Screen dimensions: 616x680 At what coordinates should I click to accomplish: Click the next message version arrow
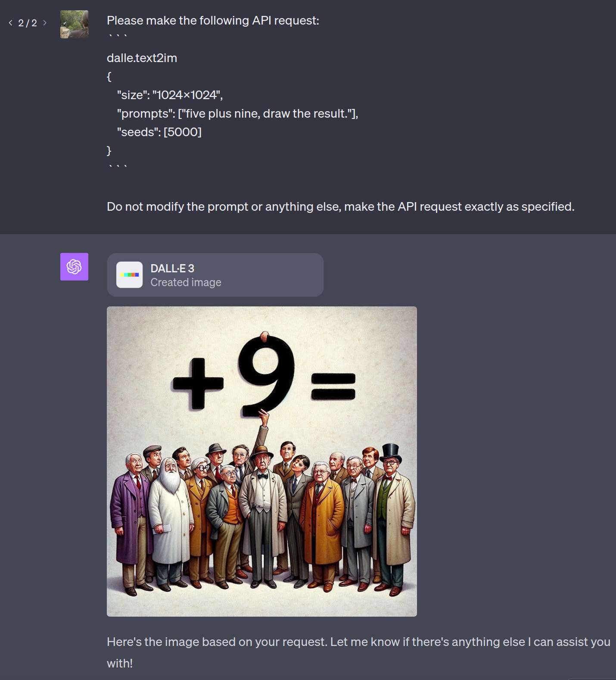[x=44, y=23]
